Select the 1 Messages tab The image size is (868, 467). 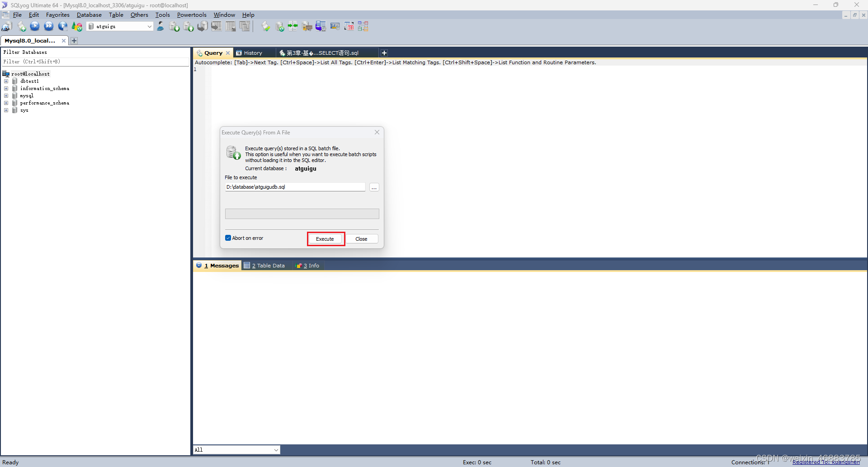click(x=217, y=266)
